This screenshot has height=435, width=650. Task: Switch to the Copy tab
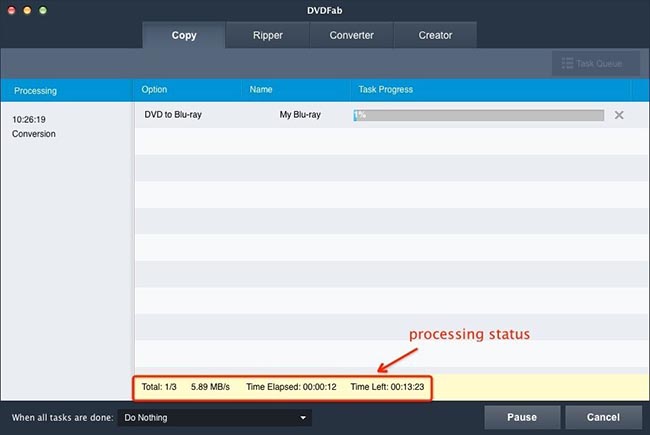184,35
